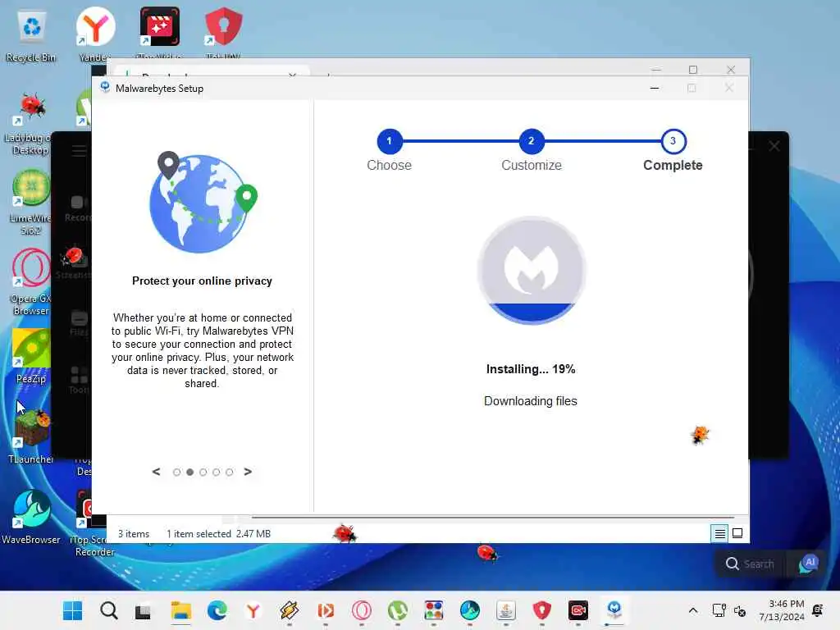Open the four-colored-dots app on taskbar

(433, 610)
